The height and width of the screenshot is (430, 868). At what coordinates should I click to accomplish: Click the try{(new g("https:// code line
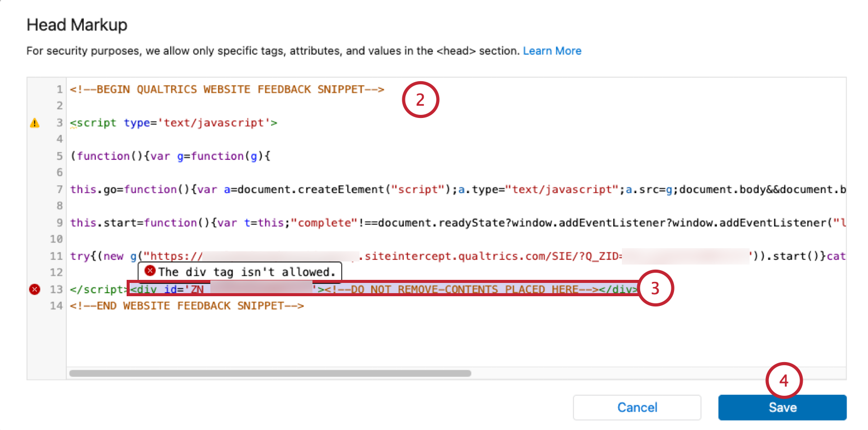pyautogui.click(x=457, y=256)
